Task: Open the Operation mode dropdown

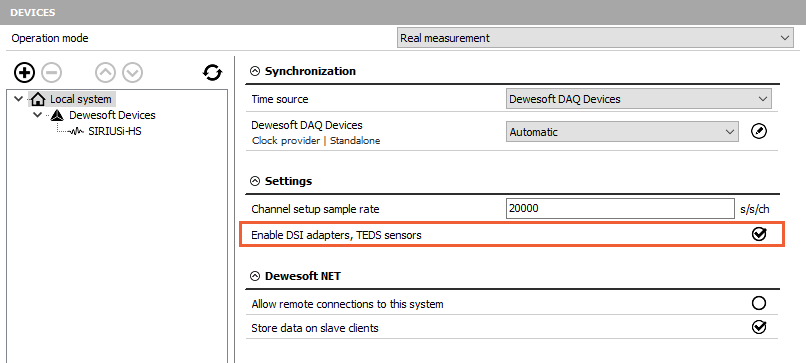Action: tap(595, 38)
